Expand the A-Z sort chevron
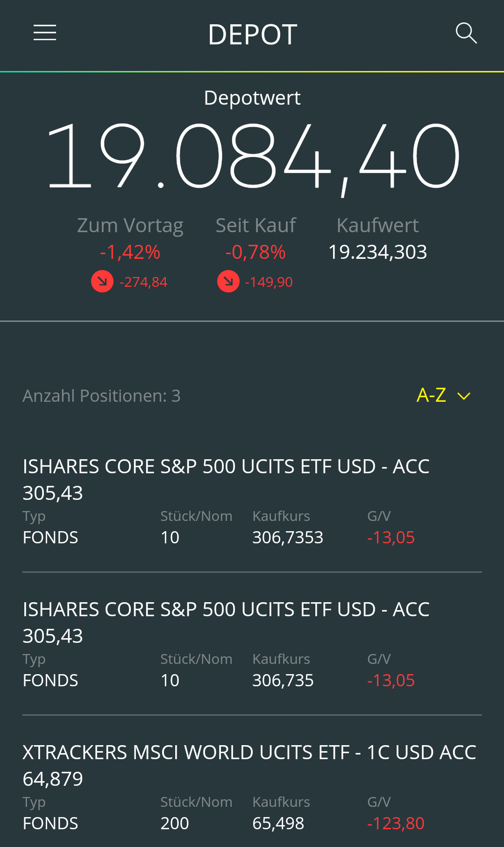This screenshot has height=847, width=504. click(x=464, y=396)
